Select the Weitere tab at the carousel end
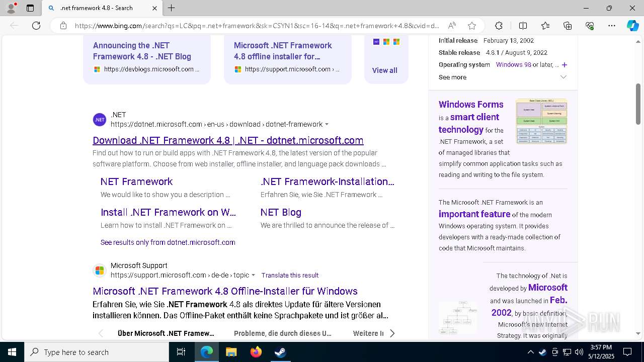 368,333
